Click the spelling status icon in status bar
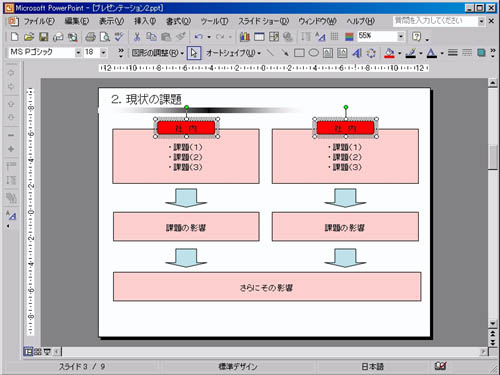 point(440,366)
